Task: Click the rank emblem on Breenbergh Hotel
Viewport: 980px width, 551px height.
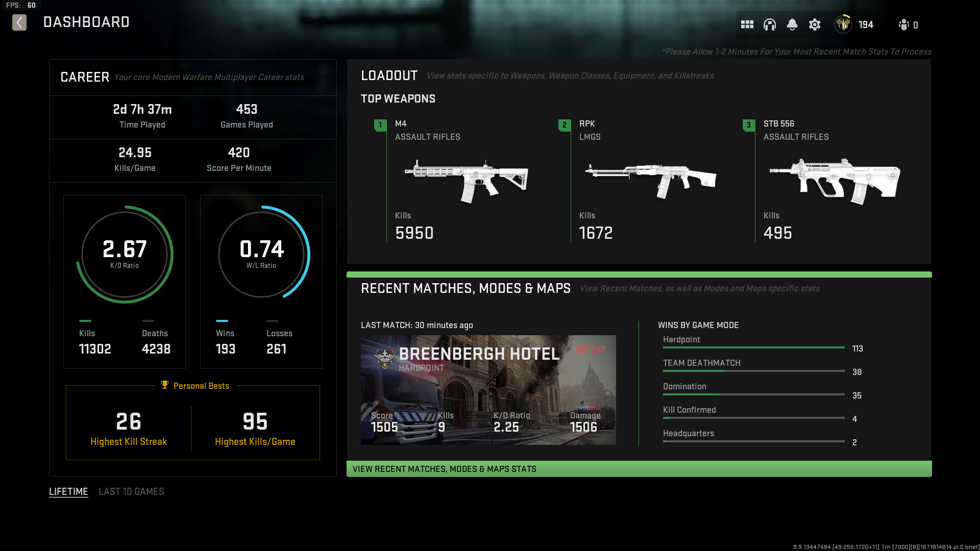Action: click(385, 358)
